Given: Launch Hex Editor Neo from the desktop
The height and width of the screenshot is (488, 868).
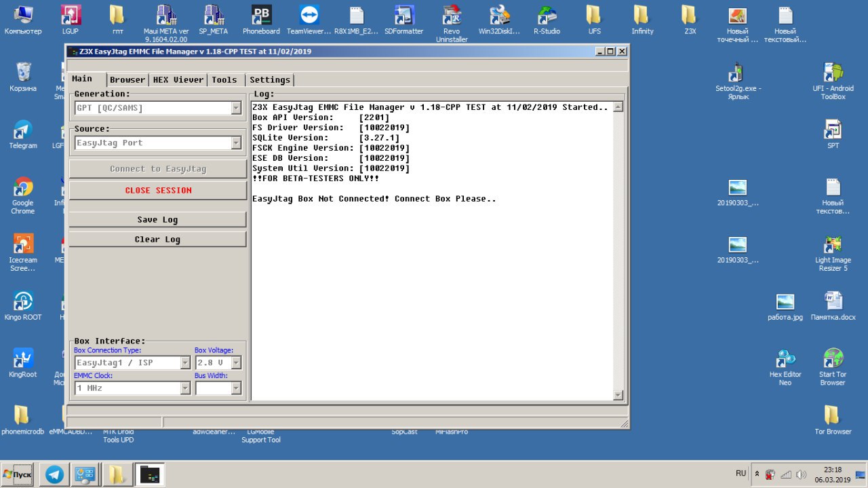Looking at the screenshot, I should [785, 367].
